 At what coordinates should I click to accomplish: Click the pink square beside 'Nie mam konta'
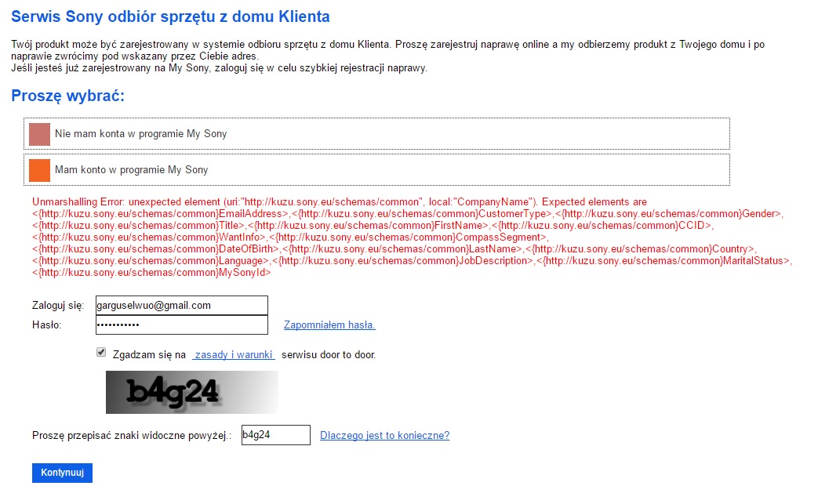pos(39,134)
